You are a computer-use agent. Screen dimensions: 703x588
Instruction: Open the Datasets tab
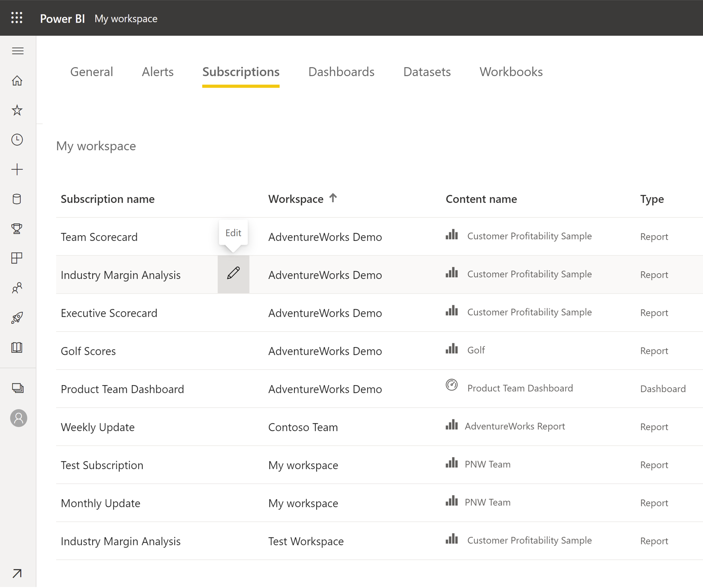427,72
